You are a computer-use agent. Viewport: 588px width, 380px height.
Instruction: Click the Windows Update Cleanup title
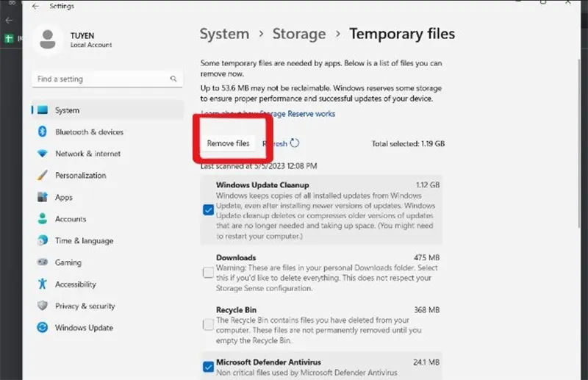click(x=262, y=185)
